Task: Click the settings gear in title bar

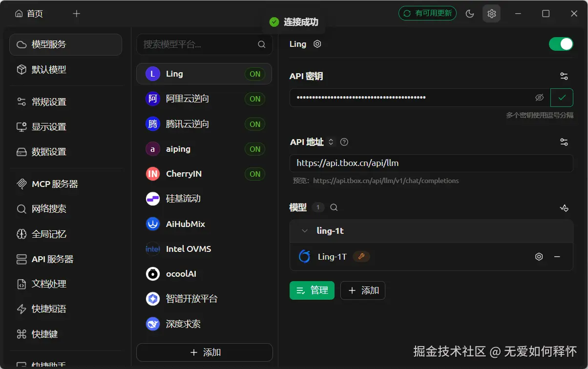Action: [492, 14]
